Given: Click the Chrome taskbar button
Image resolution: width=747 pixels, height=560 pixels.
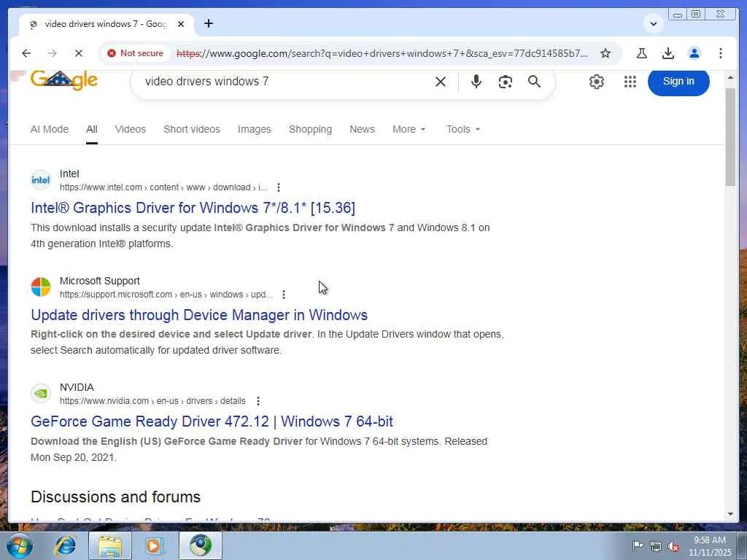Looking at the screenshot, I should [201, 545].
